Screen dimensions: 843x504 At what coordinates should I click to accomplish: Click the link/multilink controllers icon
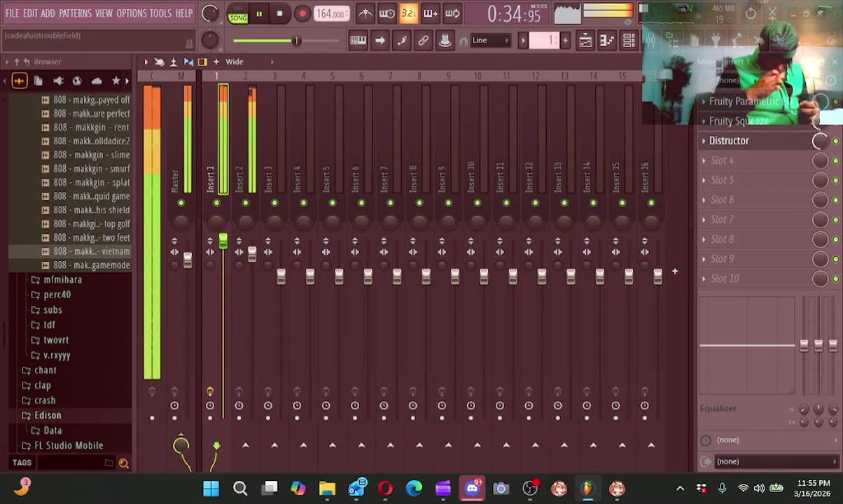(423, 41)
